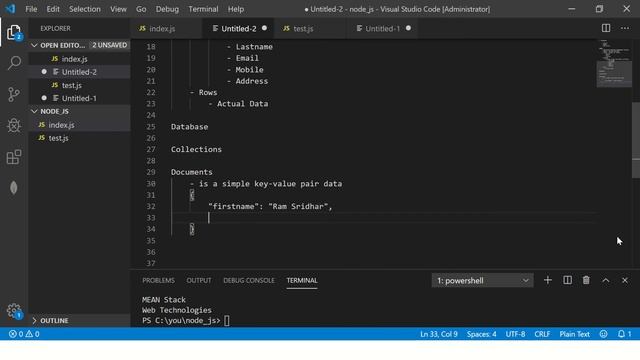
Task: Open the Explorer view in activity bar
Action: (x=14, y=32)
